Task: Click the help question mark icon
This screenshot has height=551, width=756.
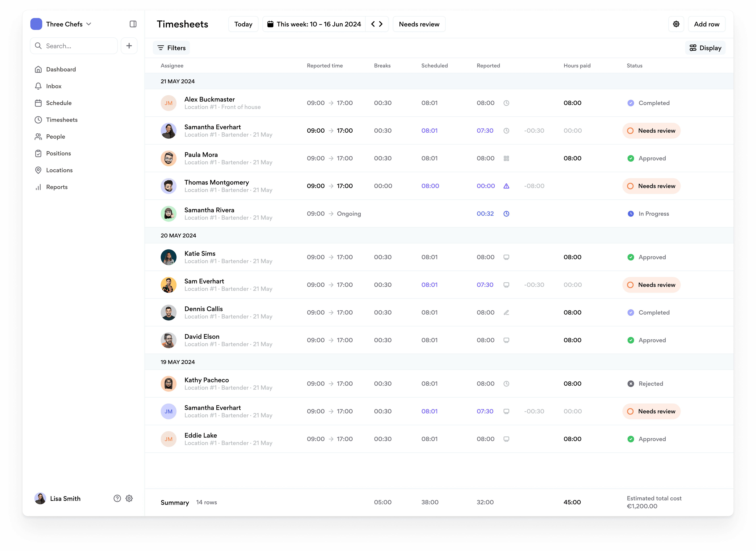Action: pyautogui.click(x=117, y=498)
